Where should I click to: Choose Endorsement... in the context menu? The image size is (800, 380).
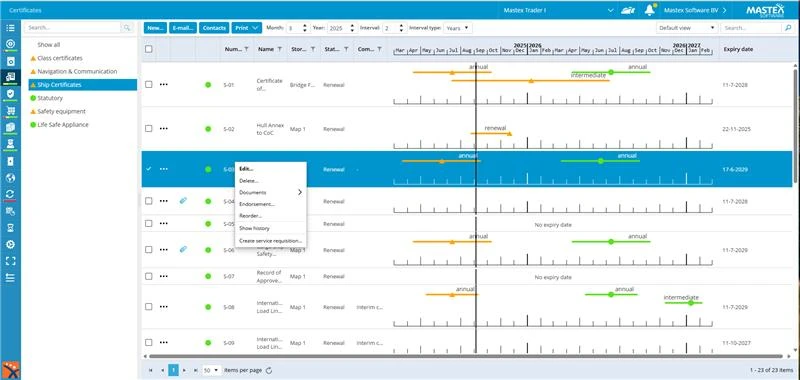tap(270, 204)
